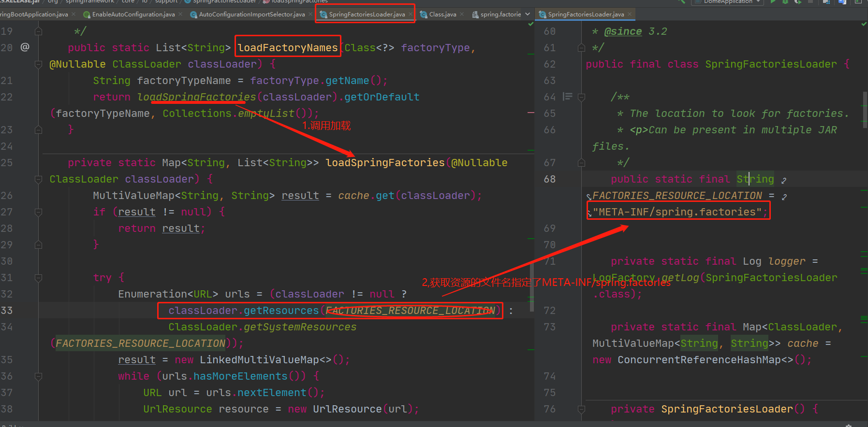
Task: Click the @ annotation gutter icon on line 20
Action: point(25,47)
